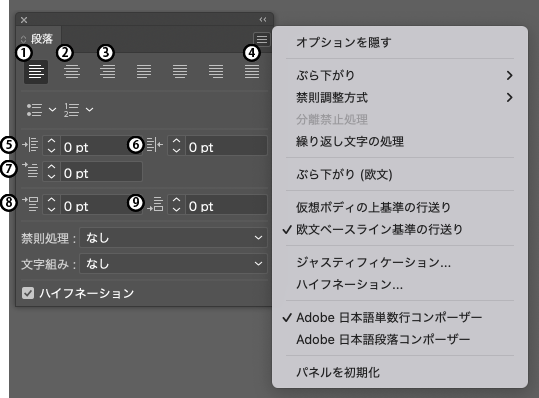This screenshot has height=398, width=539.
Task: Adjust the left indent stepper arrows
Action: click(52, 145)
